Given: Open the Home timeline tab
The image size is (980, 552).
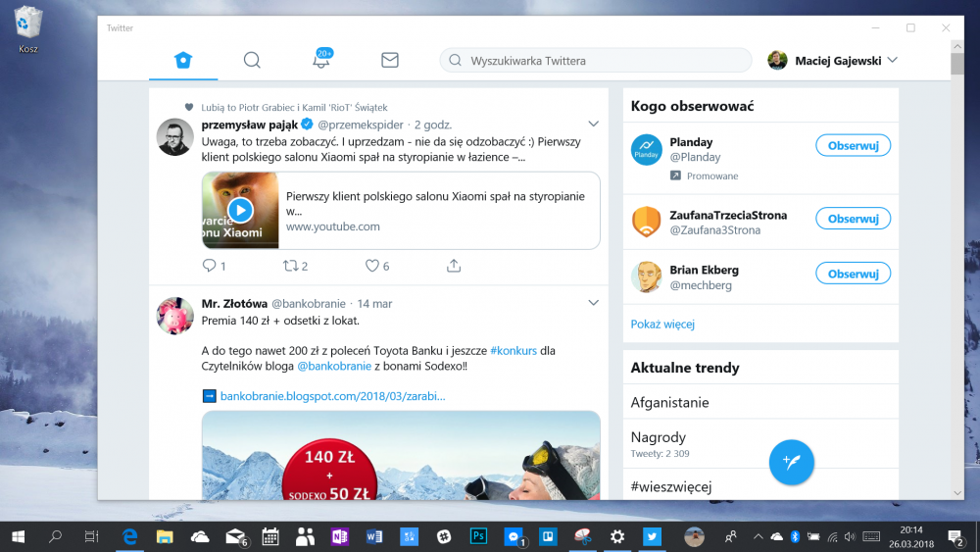Looking at the screenshot, I should pyautogui.click(x=183, y=60).
